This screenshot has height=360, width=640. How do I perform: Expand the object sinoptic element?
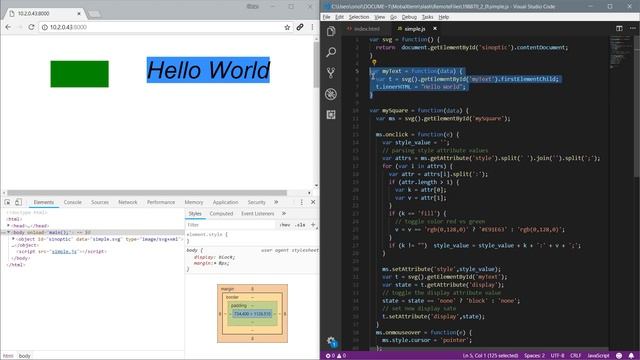pyautogui.click(x=13, y=239)
